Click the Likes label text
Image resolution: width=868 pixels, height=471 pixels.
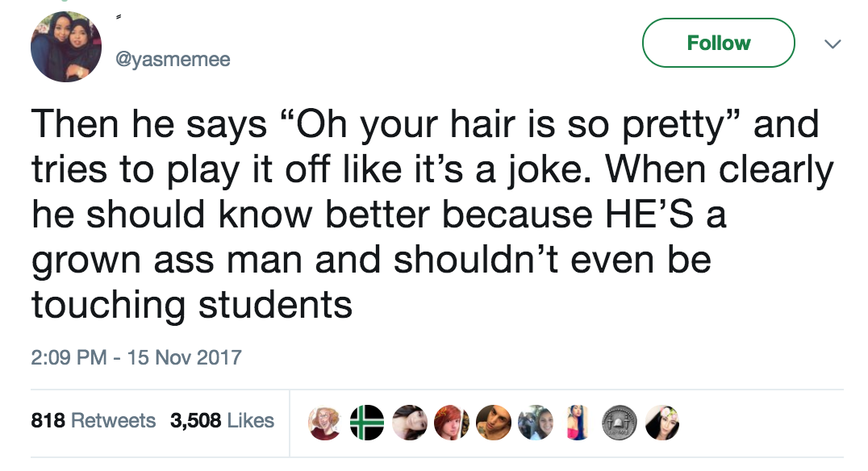[252, 420]
